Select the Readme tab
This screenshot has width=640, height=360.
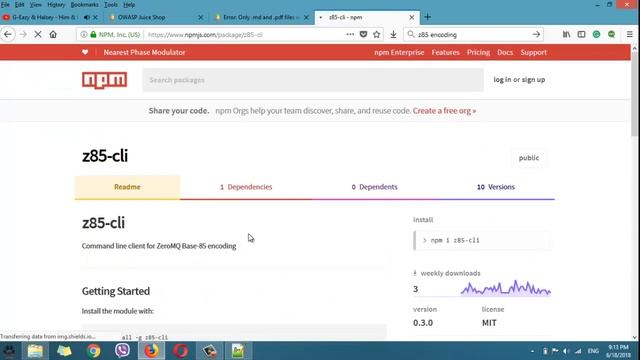(x=127, y=187)
